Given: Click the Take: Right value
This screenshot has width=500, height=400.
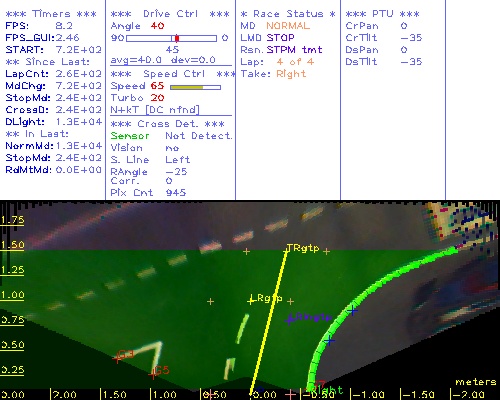Looking at the screenshot, I should coord(291,74).
